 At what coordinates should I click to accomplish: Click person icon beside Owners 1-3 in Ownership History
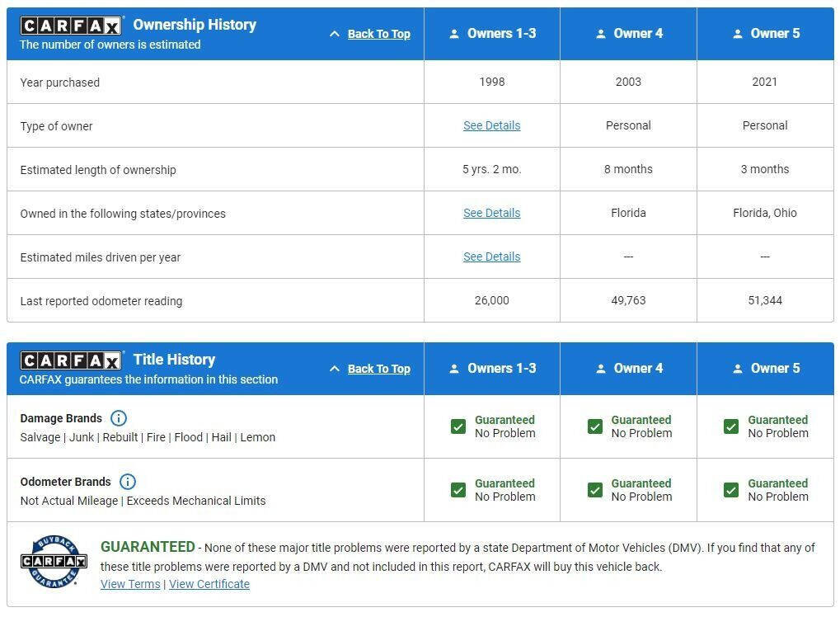(453, 34)
